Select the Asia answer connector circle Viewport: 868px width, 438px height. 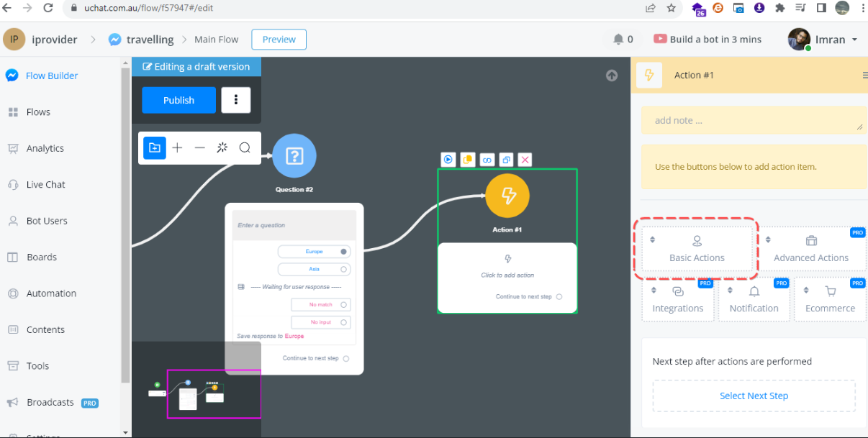point(344,270)
